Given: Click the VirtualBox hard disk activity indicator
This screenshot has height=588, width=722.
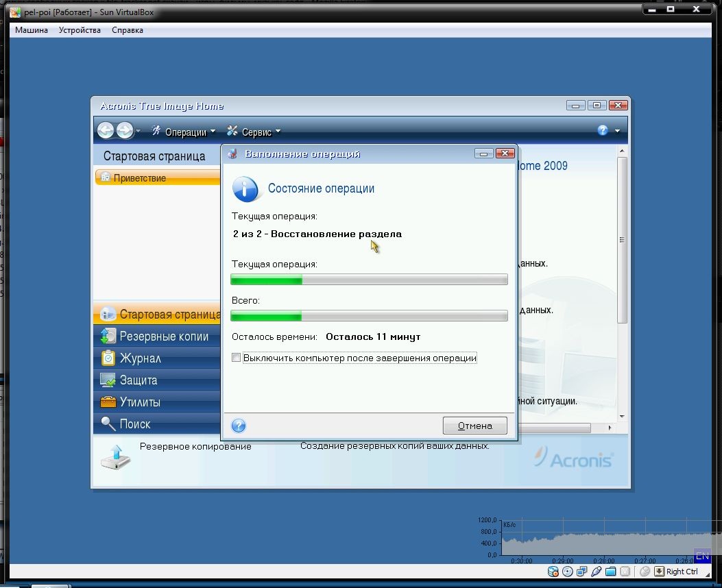Looking at the screenshot, I should click(553, 572).
